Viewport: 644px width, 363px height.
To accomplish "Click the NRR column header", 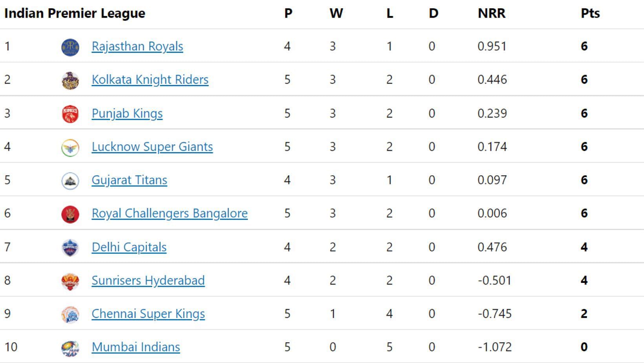I will pyautogui.click(x=492, y=13).
